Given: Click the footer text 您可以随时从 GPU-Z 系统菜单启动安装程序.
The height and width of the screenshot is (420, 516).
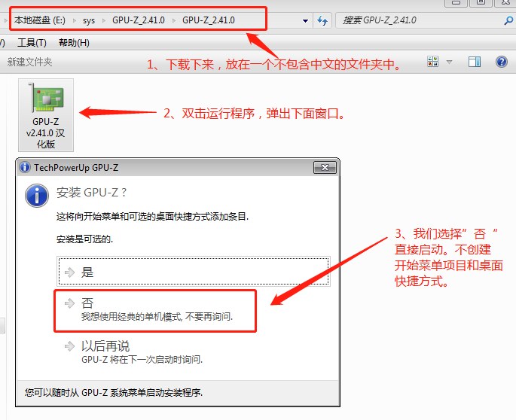Looking at the screenshot, I should coord(114,392).
